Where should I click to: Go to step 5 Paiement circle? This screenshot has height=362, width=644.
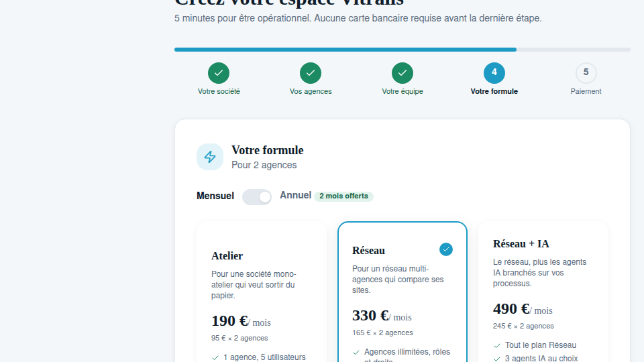586,73
